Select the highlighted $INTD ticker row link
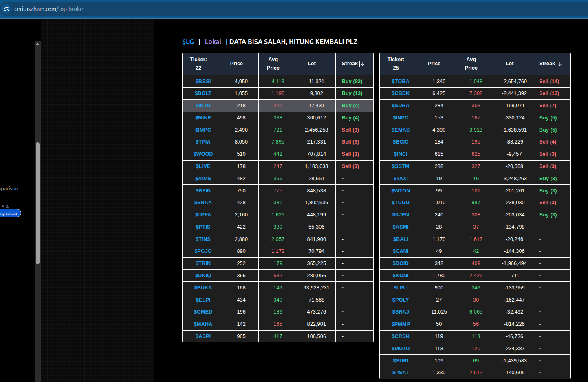Screen dimensions: 588x382 [203, 106]
